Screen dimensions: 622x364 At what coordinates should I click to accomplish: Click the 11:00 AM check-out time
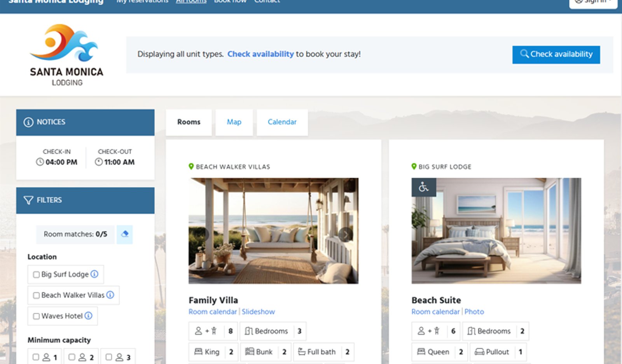[119, 162]
